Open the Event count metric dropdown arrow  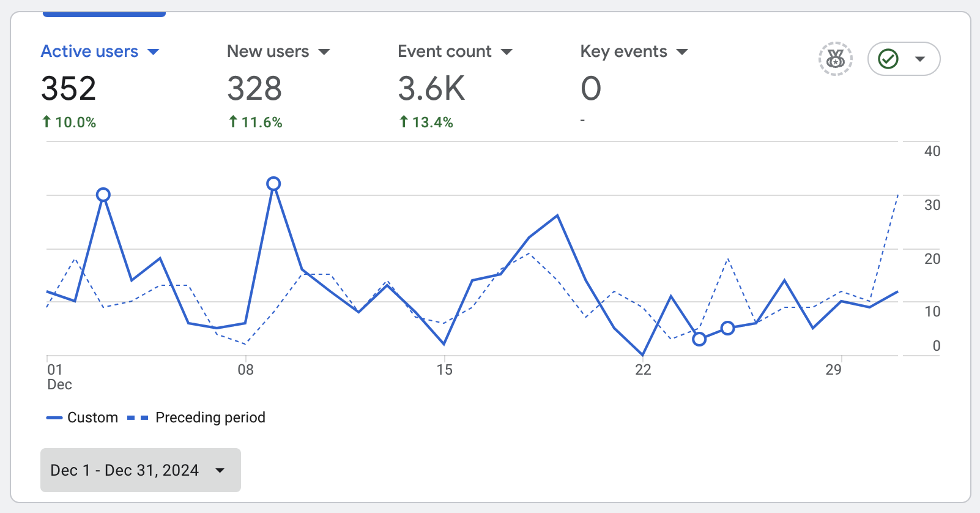coord(507,52)
